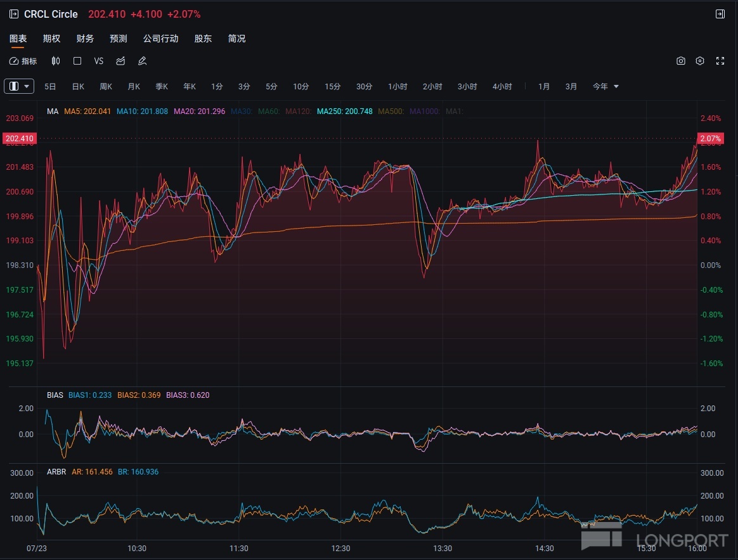Select the 日K interval
Viewport: 738px width, 560px height.
click(78, 87)
